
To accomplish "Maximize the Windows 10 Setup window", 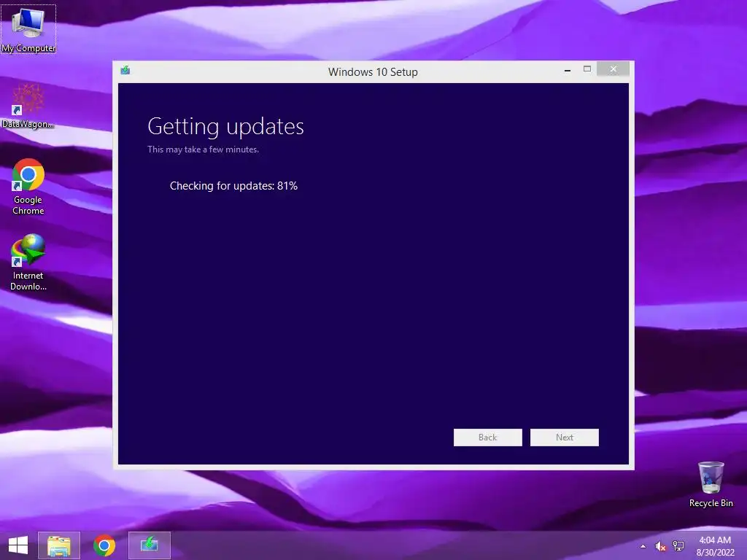I will point(587,69).
